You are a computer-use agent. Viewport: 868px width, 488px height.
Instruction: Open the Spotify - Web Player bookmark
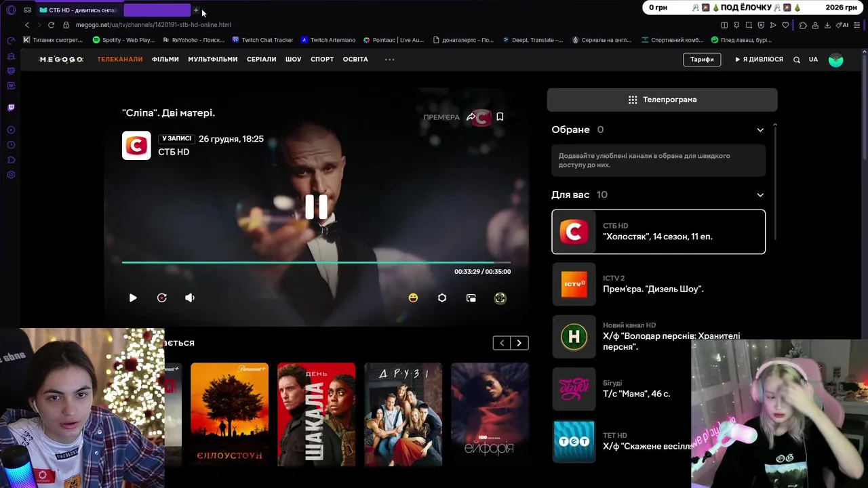[123, 40]
